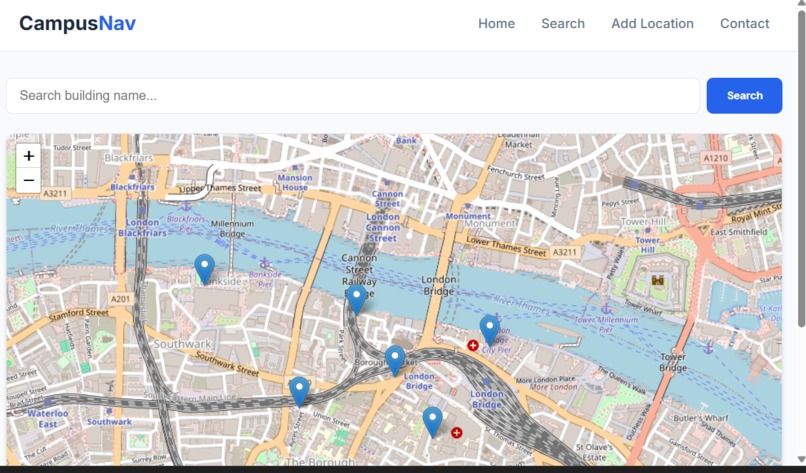
Task: Select the pin at Cannon Street Railway Bridge
Action: tap(356, 300)
